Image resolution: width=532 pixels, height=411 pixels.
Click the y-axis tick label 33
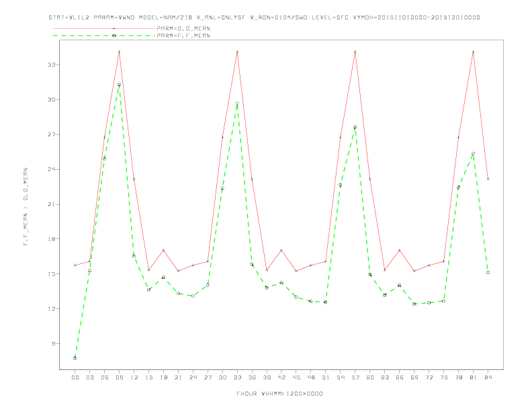pos(52,64)
